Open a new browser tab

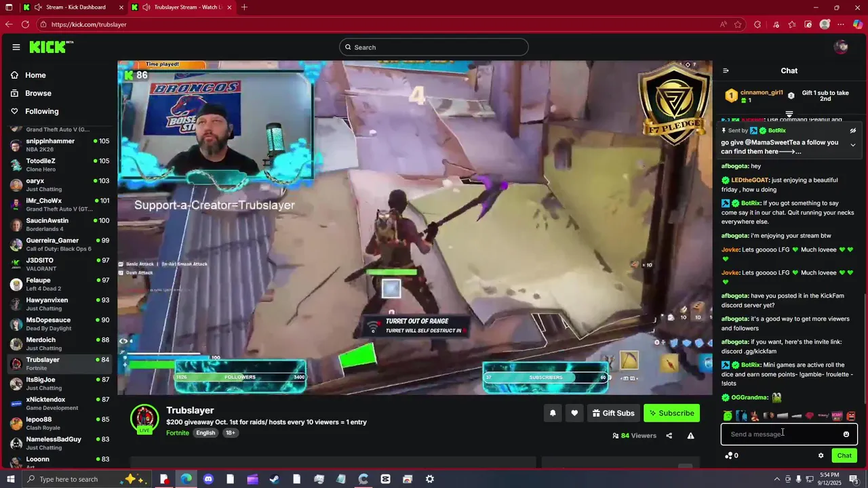(244, 7)
